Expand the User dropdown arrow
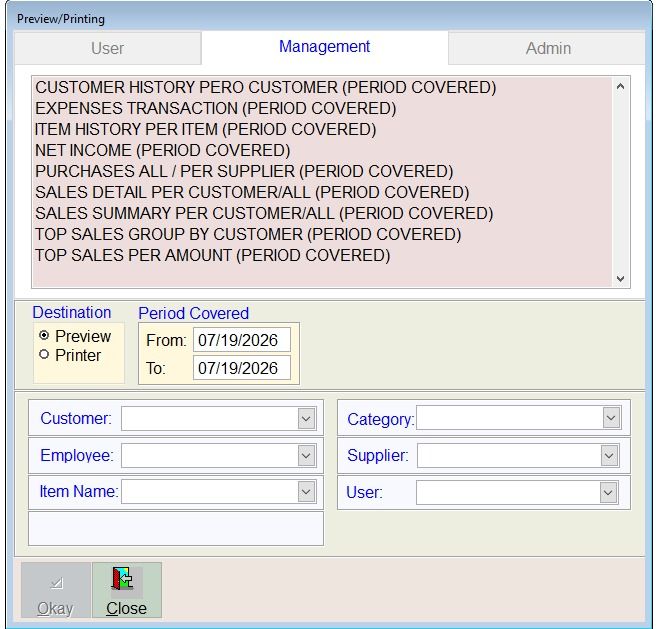Viewport: 663px width, 629px height. pos(608,492)
